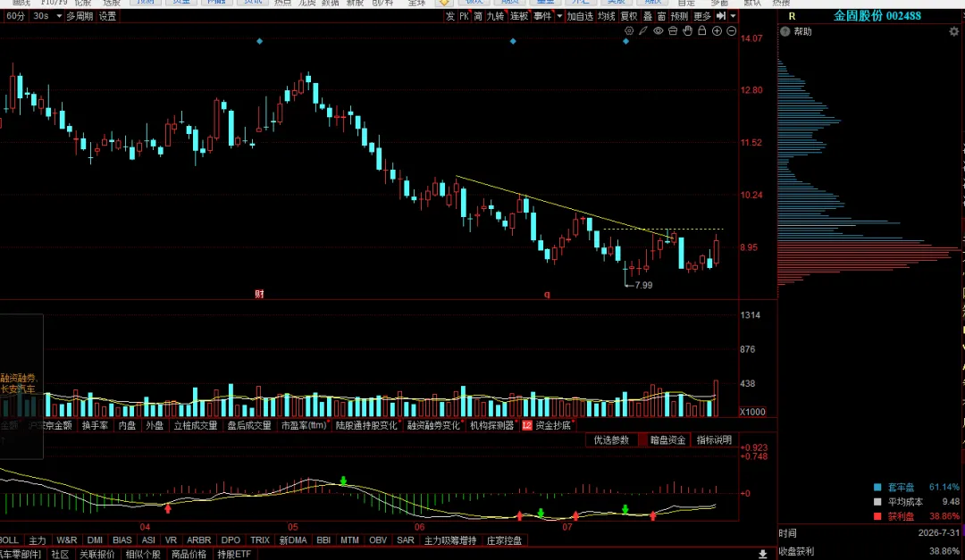Image resolution: width=965 pixels, height=560 pixels.
Task: Select the 主力吸筹增持 indicator
Action: pyautogui.click(x=450, y=540)
